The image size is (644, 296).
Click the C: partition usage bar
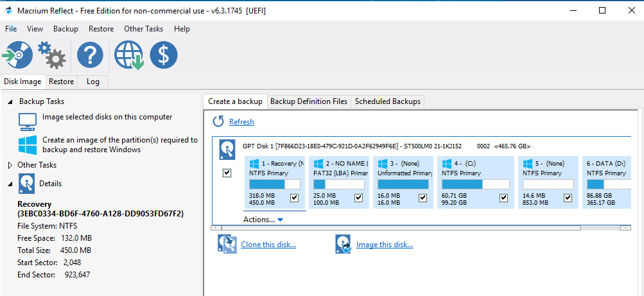pos(476,184)
